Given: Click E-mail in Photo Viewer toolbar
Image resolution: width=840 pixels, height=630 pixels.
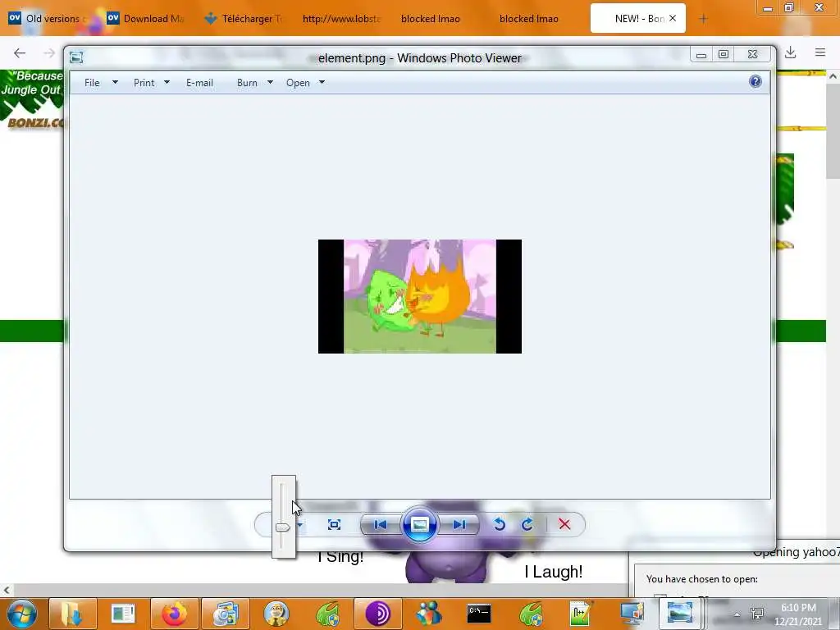Looking at the screenshot, I should pyautogui.click(x=200, y=83).
